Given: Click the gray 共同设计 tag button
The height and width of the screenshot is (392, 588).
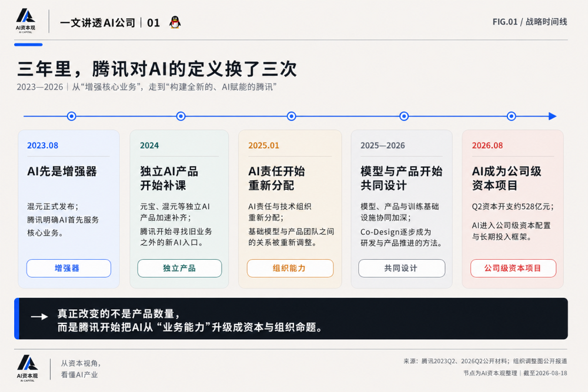Looking at the screenshot, I should (x=402, y=269).
